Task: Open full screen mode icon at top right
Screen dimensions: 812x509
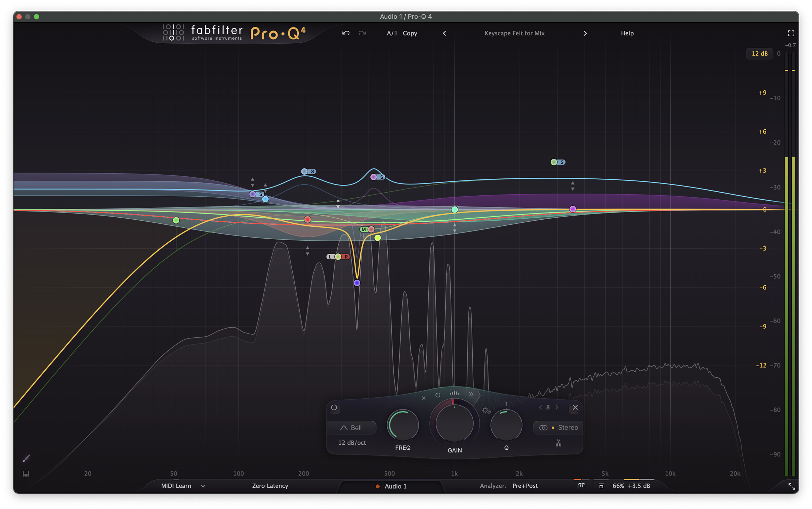Action: [791, 33]
